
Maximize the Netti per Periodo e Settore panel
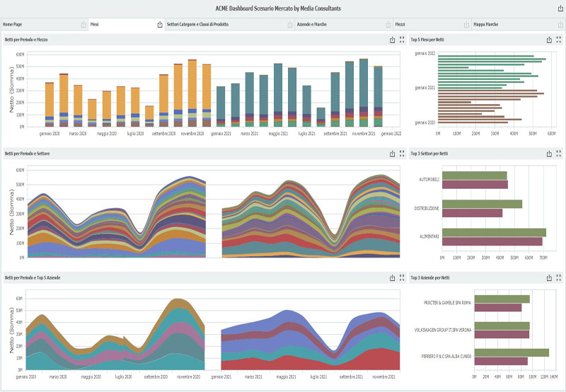click(x=402, y=153)
